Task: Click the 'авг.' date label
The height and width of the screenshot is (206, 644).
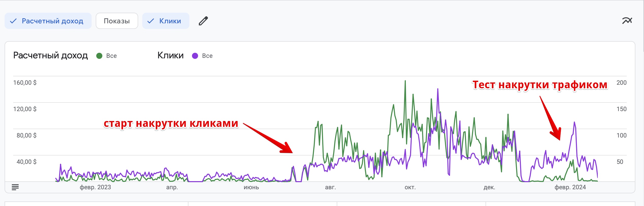Action: tap(330, 187)
